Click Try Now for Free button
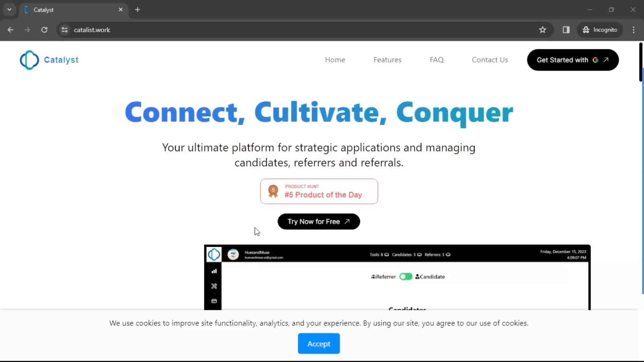The height and width of the screenshot is (362, 644). point(318,222)
